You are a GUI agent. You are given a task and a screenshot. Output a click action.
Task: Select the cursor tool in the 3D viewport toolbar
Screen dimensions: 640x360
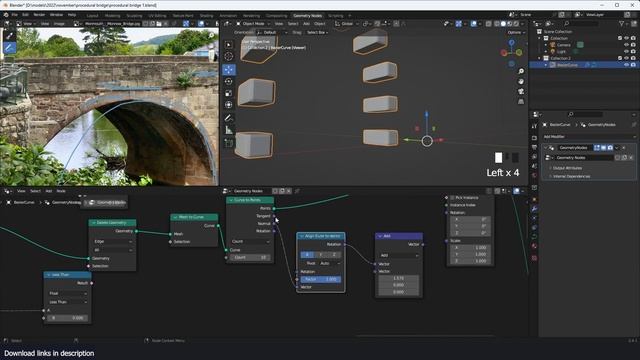tap(229, 56)
